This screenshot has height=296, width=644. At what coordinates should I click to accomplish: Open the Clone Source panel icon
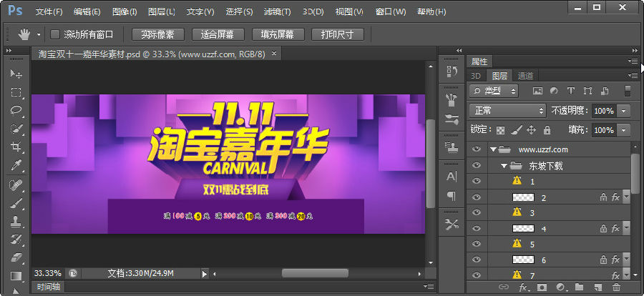452,147
